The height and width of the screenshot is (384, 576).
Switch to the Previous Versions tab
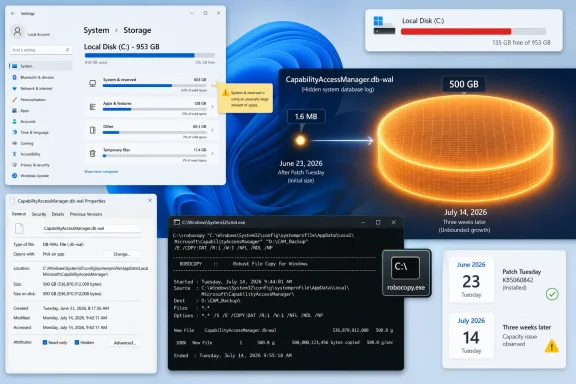pyautogui.click(x=86, y=214)
